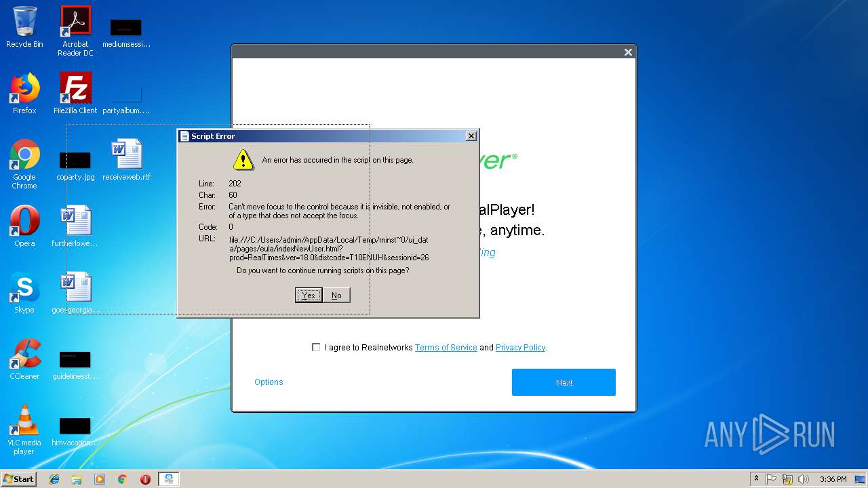Open Google Chrome desktop shortcut
Viewport: 868px width, 488px height.
click(24, 164)
